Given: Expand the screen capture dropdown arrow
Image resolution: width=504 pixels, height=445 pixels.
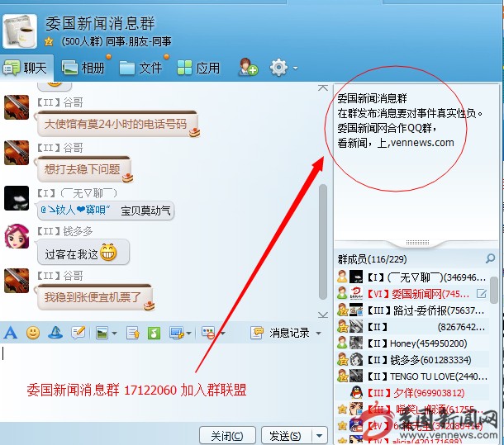Looking at the screenshot, I should pyautogui.click(x=188, y=334).
